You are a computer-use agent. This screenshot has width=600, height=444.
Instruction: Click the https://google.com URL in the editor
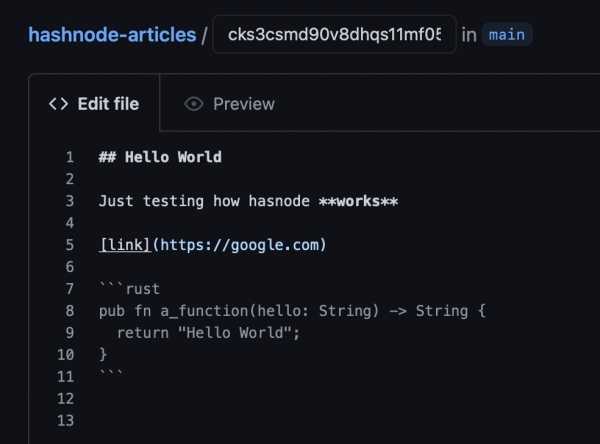(x=240, y=245)
